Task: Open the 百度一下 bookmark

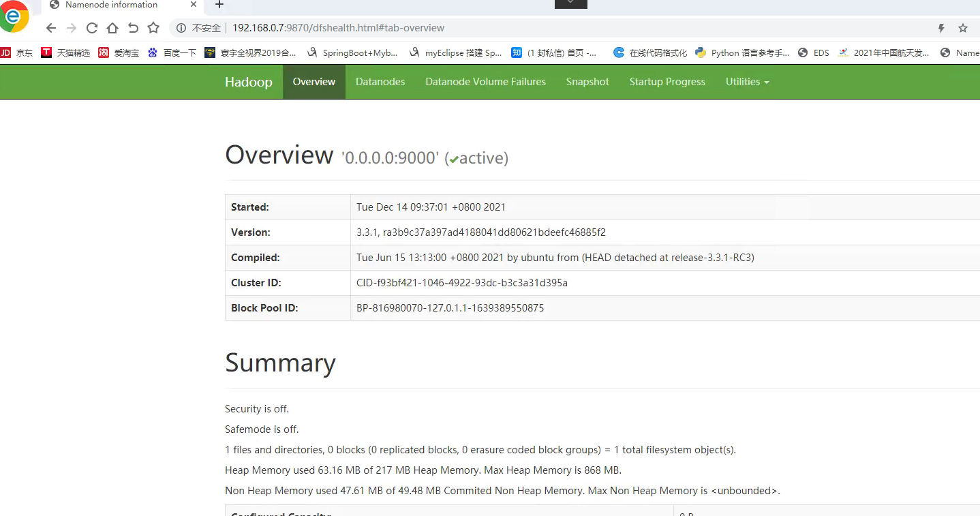Action: point(172,52)
